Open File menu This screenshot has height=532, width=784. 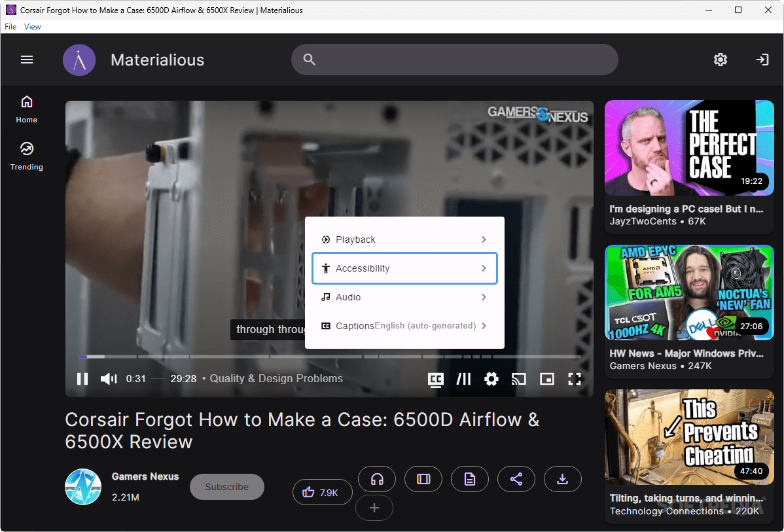click(10, 26)
